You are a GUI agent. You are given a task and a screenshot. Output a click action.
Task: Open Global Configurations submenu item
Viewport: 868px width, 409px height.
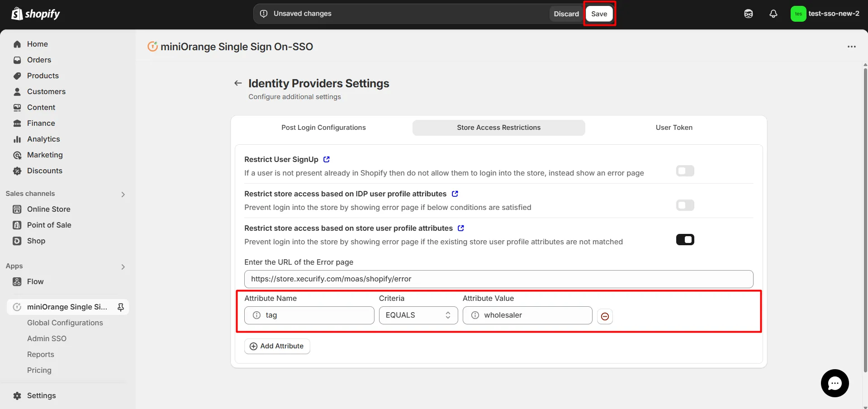pyautogui.click(x=65, y=323)
